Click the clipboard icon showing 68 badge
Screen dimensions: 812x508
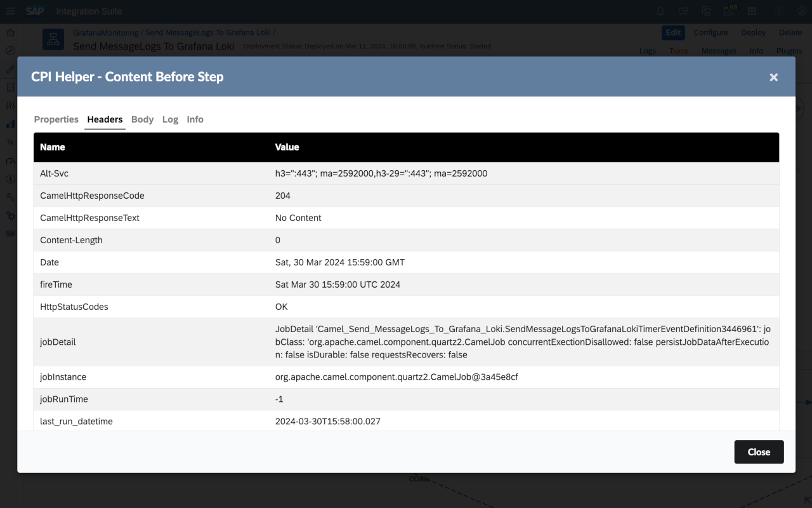pos(728,11)
